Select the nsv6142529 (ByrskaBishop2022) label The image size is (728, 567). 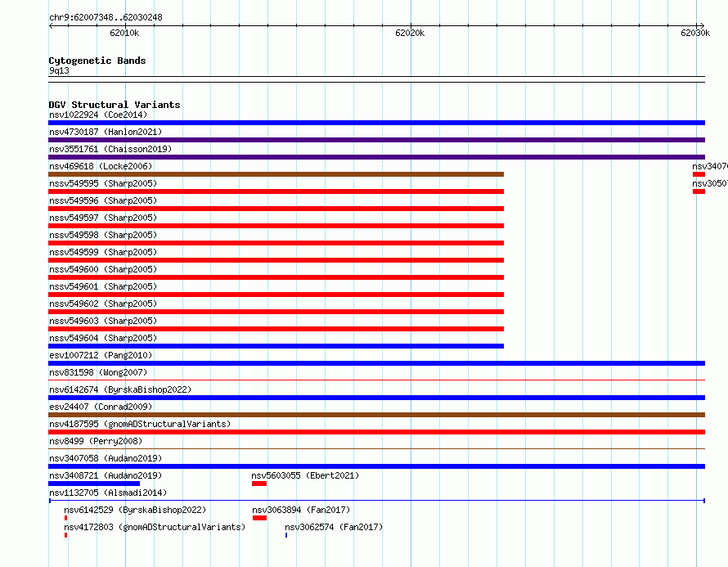click(135, 510)
